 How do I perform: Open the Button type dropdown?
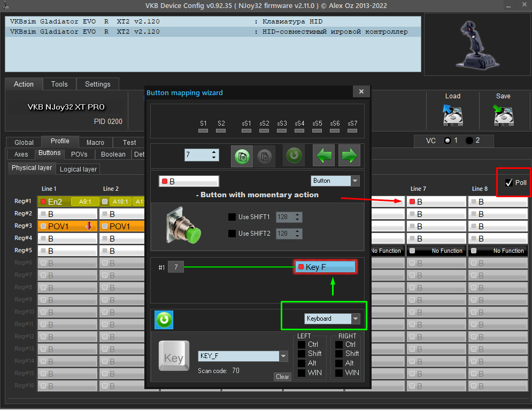[335, 181]
